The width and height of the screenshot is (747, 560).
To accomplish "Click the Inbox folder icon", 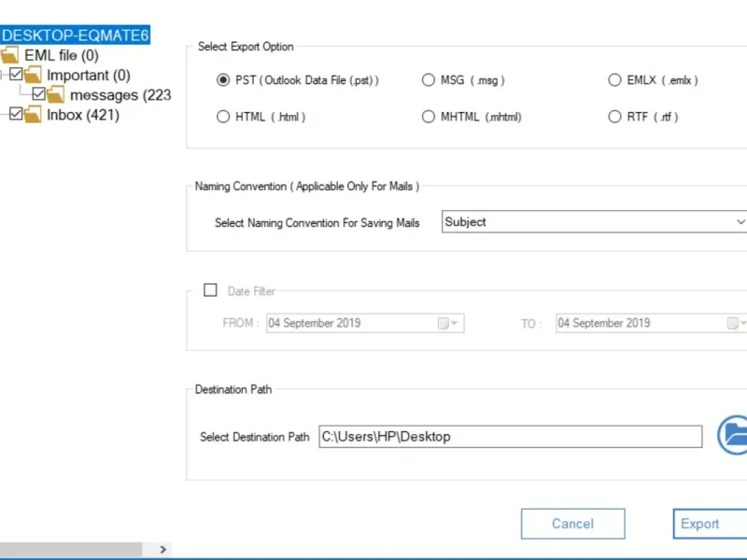I will pyautogui.click(x=33, y=114).
